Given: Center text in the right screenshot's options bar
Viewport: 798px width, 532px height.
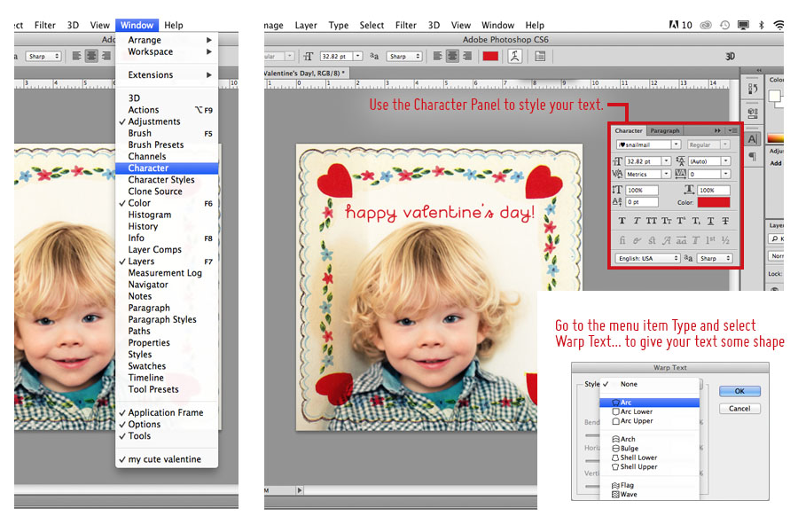Looking at the screenshot, I should 452,56.
